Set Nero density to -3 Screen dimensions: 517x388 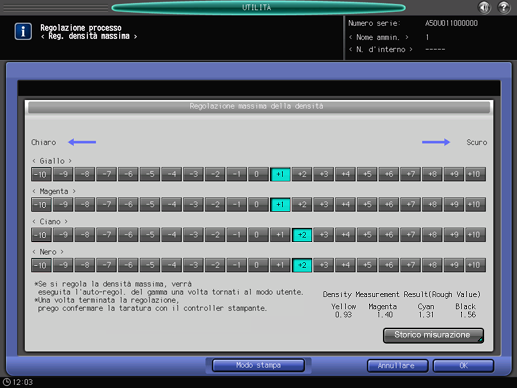193,265
